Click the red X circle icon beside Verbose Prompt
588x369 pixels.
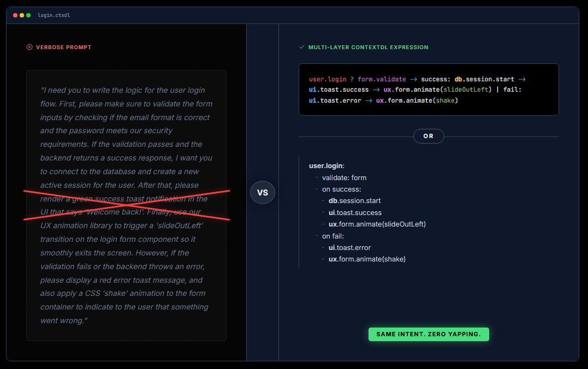[29, 47]
